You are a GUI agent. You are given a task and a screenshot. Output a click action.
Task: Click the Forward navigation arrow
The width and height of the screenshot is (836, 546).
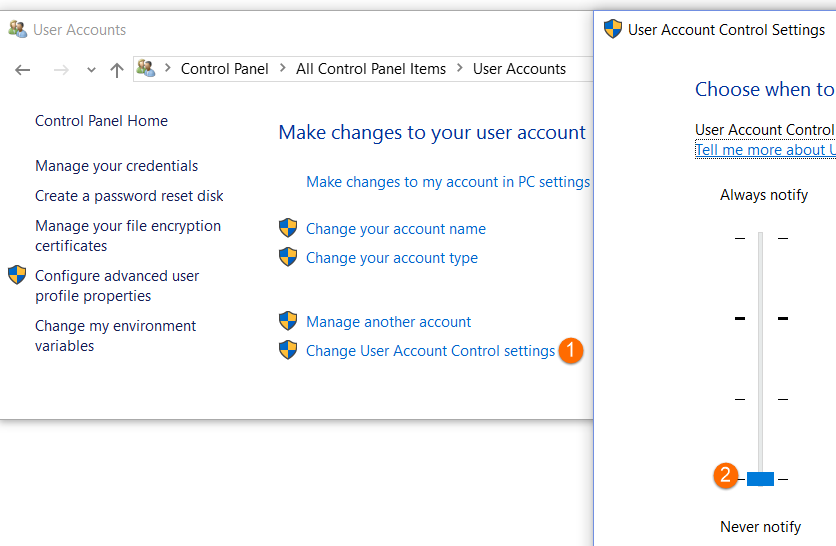pyautogui.click(x=61, y=70)
